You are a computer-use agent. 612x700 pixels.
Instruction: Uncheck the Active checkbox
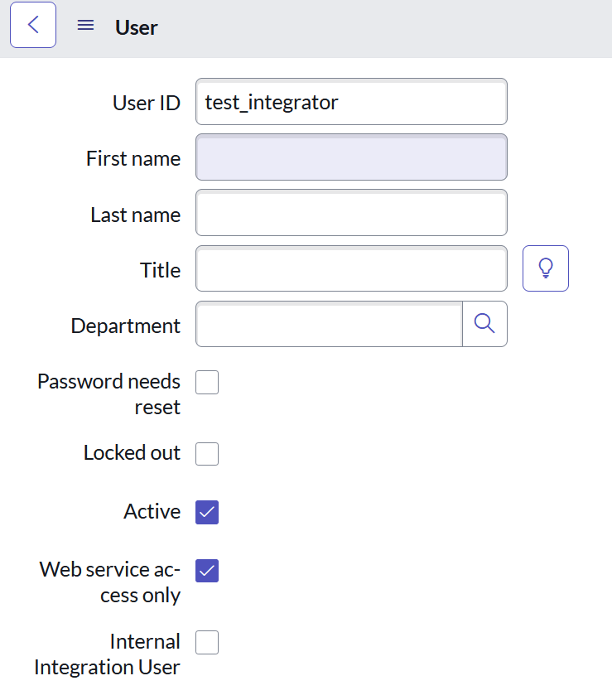pos(207,513)
